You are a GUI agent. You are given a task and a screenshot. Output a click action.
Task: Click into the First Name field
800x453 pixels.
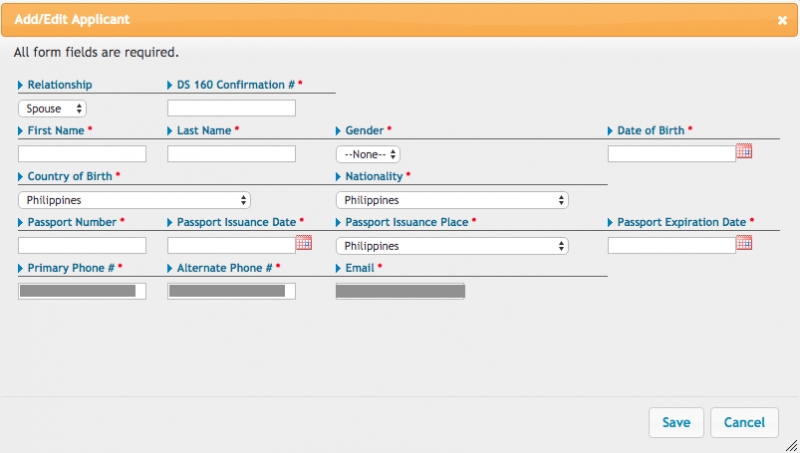coord(82,154)
